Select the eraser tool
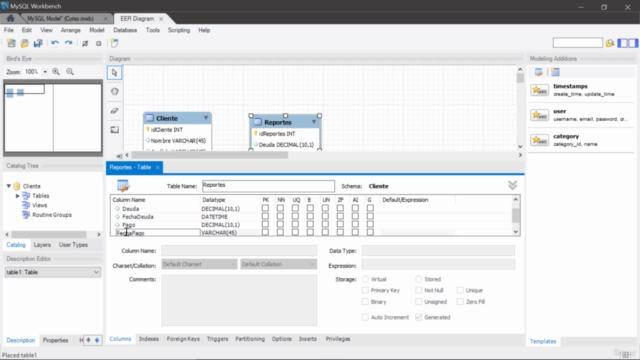This screenshot has height=360, width=640. [115, 111]
